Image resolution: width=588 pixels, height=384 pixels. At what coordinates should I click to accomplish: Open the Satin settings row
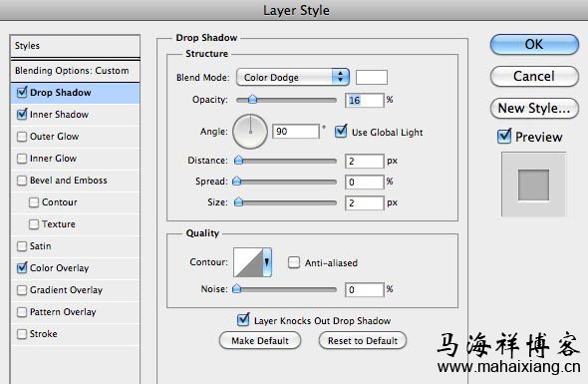75,246
